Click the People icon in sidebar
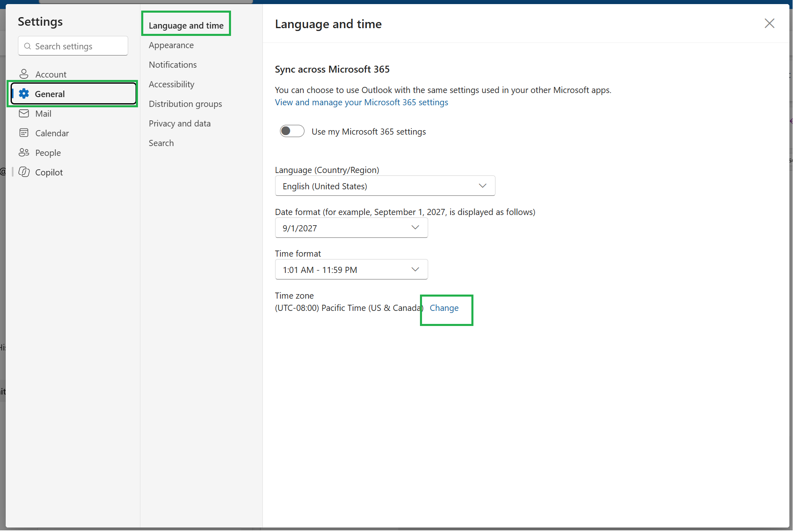This screenshot has width=793, height=532. [x=24, y=153]
